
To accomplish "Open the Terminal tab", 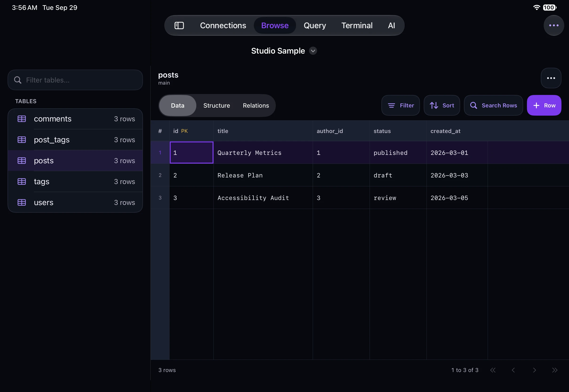I will pos(357,26).
